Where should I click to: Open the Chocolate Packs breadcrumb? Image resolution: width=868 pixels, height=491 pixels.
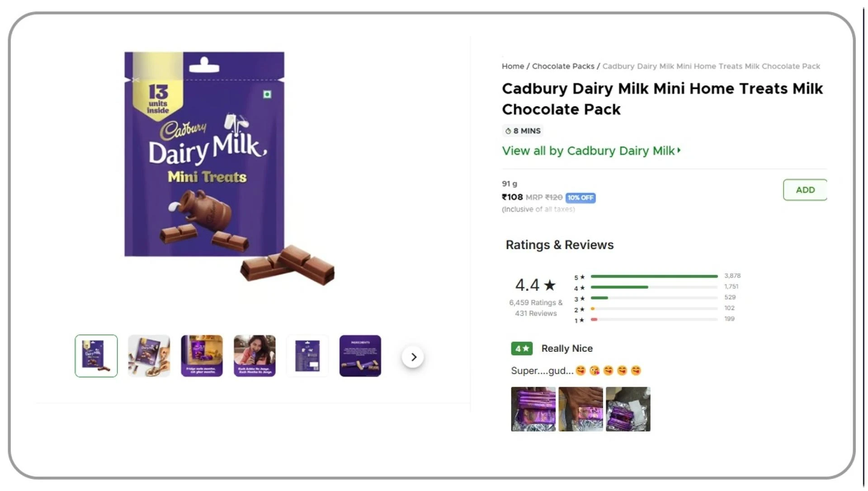point(563,66)
